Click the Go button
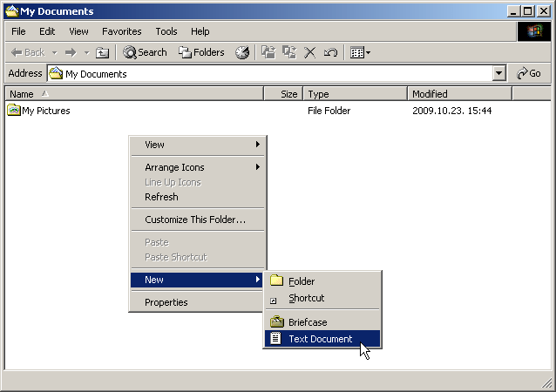556x392 pixels. pyautogui.click(x=529, y=73)
